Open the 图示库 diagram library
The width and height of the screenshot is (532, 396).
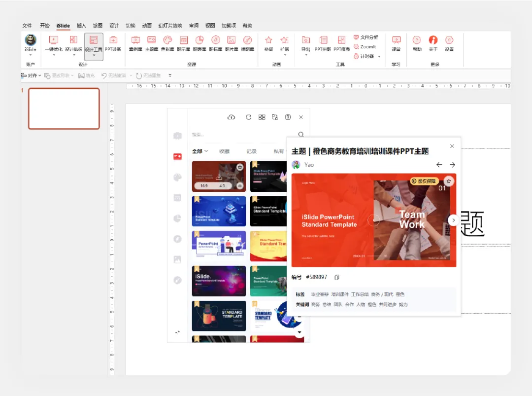(x=184, y=43)
